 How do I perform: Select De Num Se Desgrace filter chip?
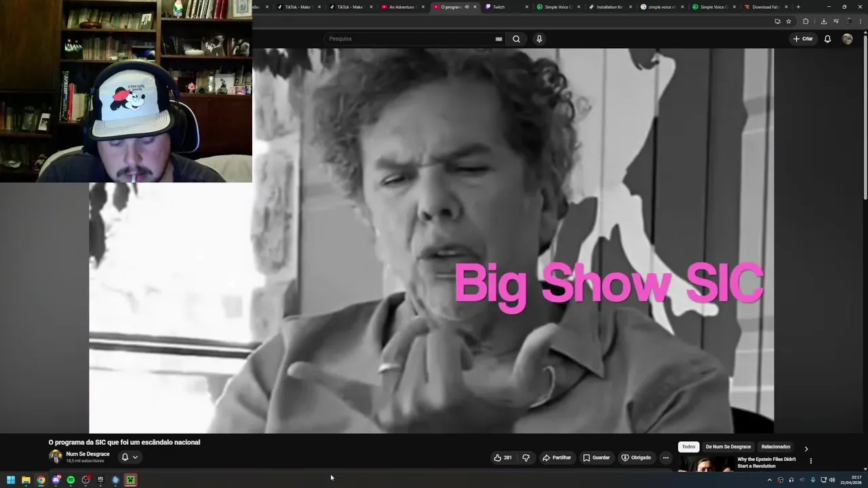(728, 447)
